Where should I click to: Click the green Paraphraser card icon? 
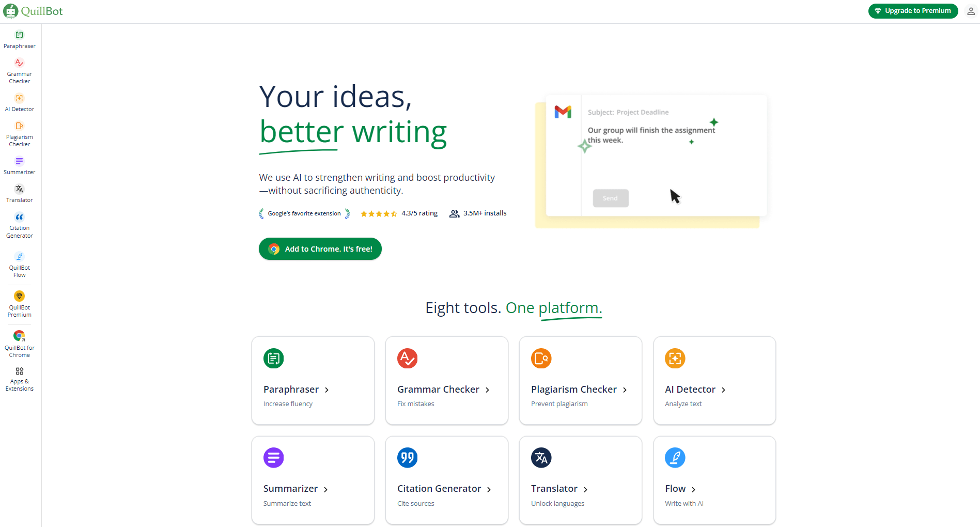(x=273, y=358)
